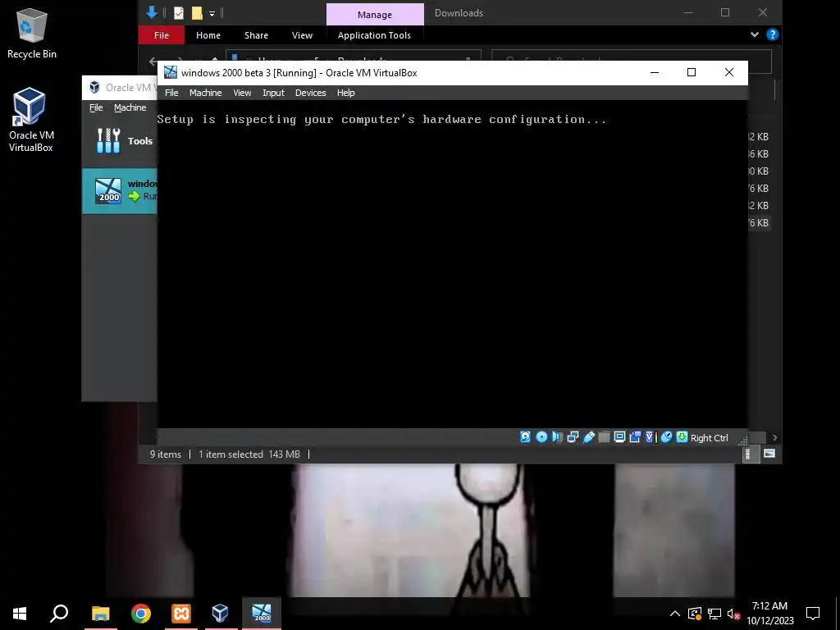Click the Properties checkmark quick access icon
The height and width of the screenshot is (630, 840).
[x=179, y=13]
